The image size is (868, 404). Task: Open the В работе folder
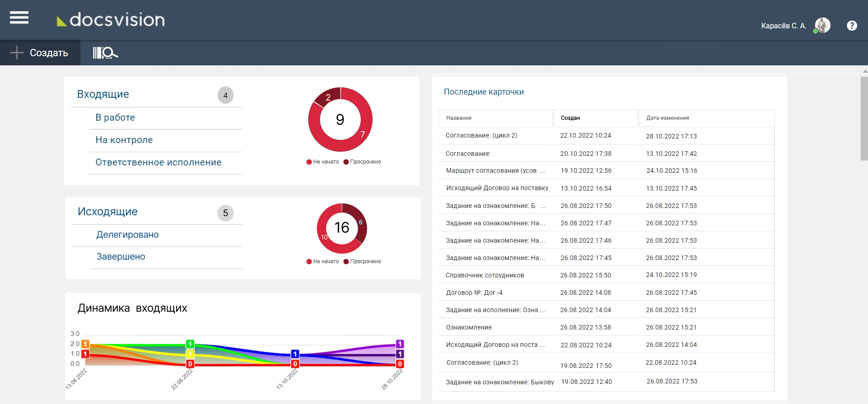115,117
